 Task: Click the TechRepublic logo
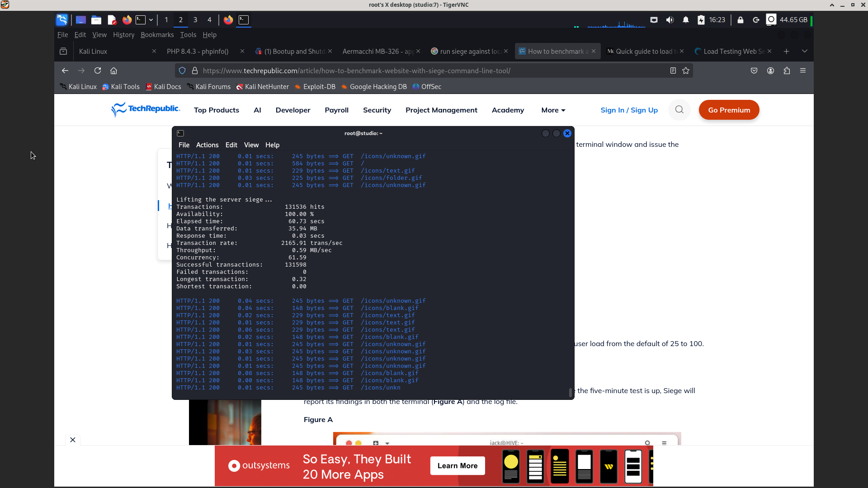145,109
